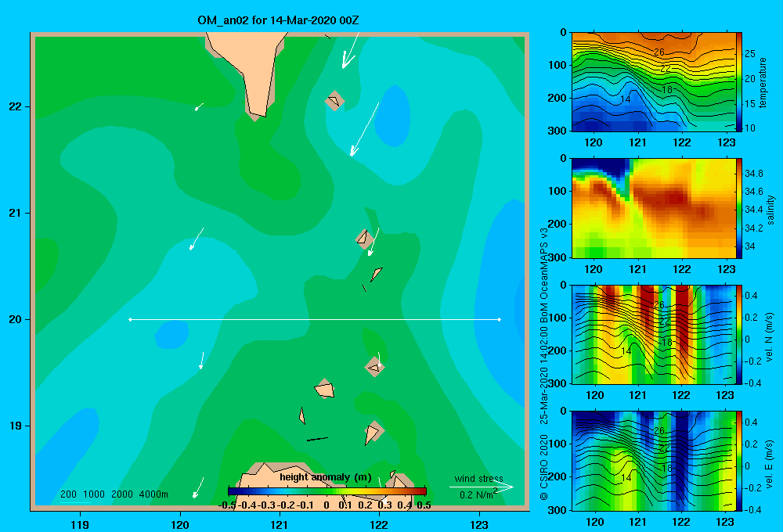Click the small island near 22N east of Taiwan
Viewport: 783px width, 532px height.
tap(334, 101)
